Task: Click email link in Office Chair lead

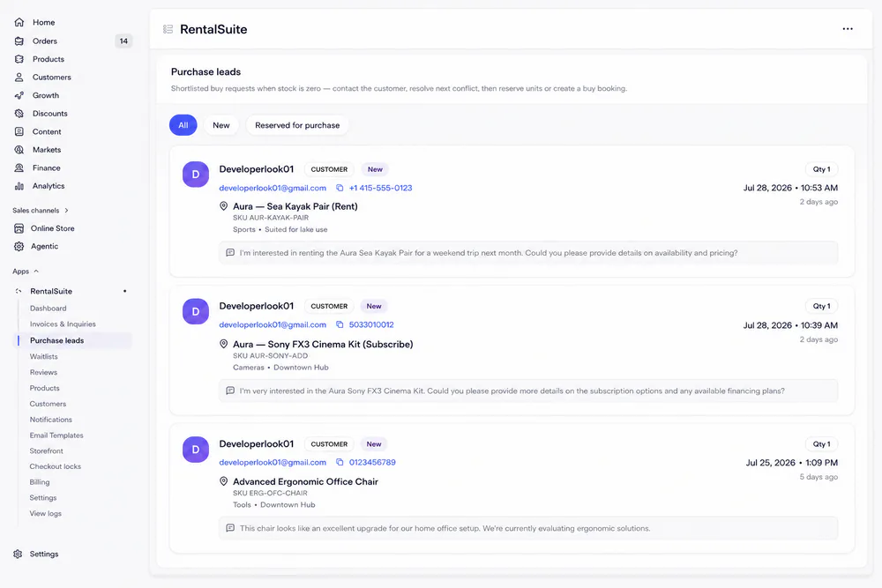Action: point(273,462)
